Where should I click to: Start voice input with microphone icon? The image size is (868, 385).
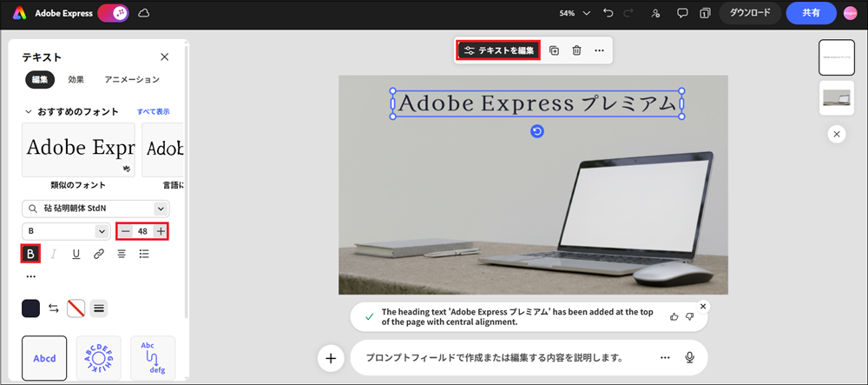pos(690,358)
